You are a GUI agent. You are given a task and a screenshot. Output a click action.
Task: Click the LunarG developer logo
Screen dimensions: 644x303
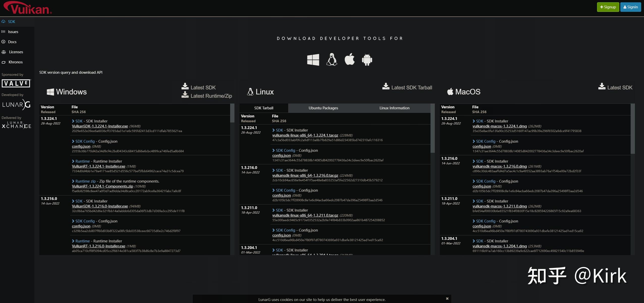(x=16, y=104)
